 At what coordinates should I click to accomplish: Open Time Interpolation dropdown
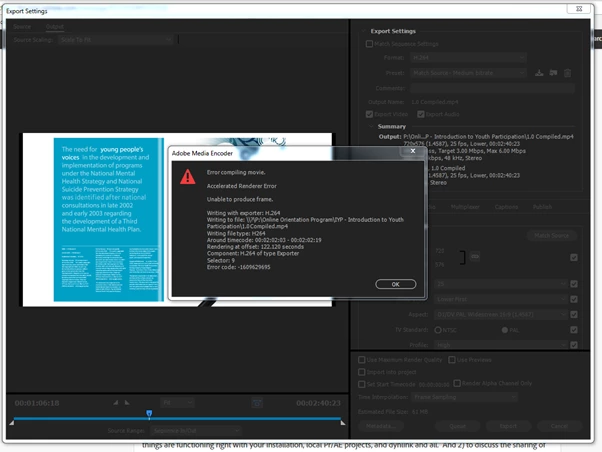(x=465, y=397)
